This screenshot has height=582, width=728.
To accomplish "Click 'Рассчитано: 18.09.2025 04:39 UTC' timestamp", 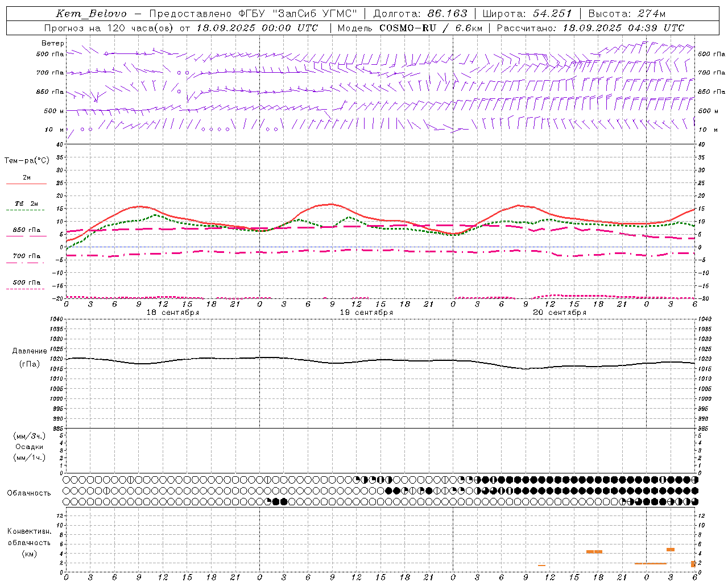I will pos(590,28).
